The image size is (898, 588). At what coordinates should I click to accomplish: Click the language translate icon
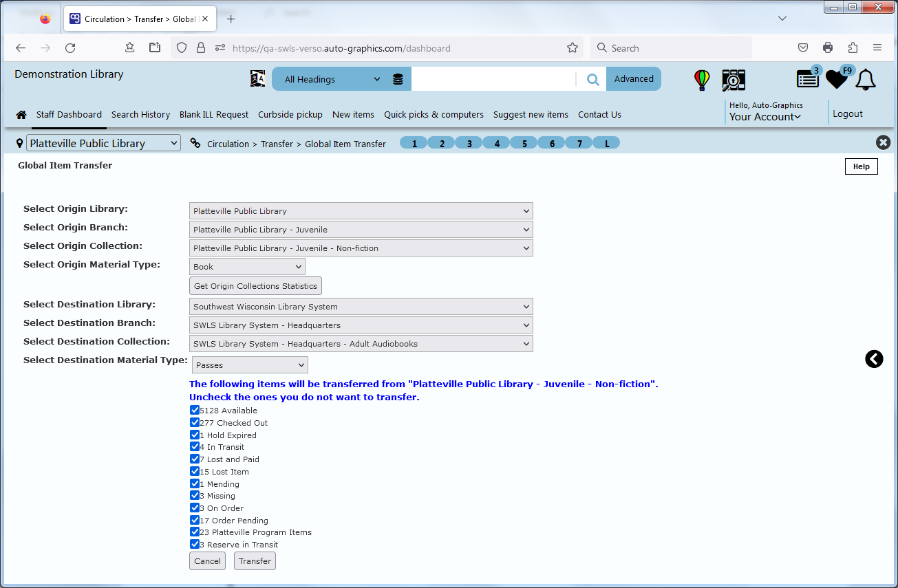257,79
